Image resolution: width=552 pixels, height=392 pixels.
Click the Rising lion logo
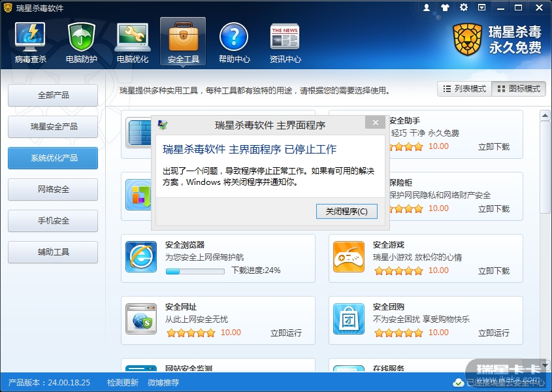point(468,39)
